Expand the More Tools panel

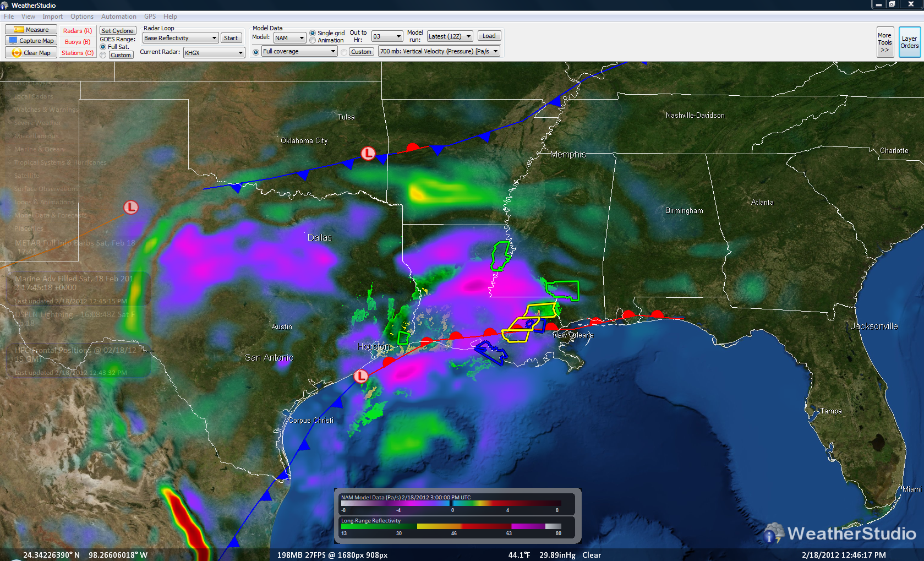click(885, 42)
